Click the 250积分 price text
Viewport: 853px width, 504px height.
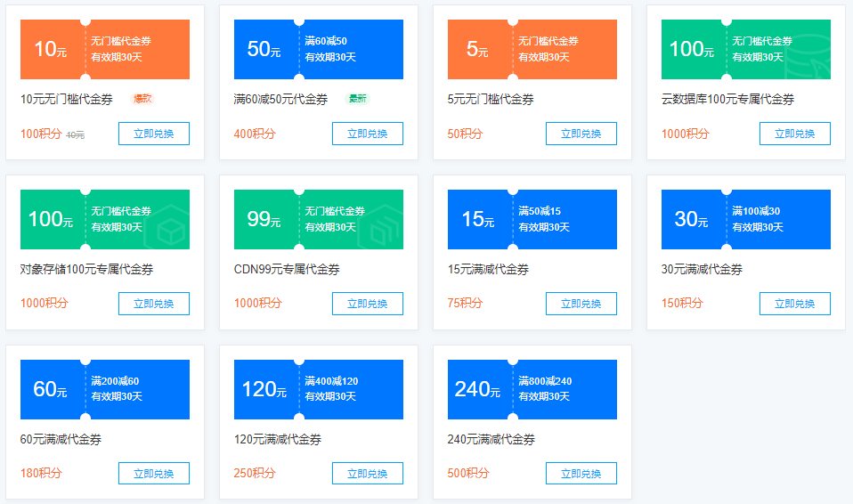[x=255, y=473]
